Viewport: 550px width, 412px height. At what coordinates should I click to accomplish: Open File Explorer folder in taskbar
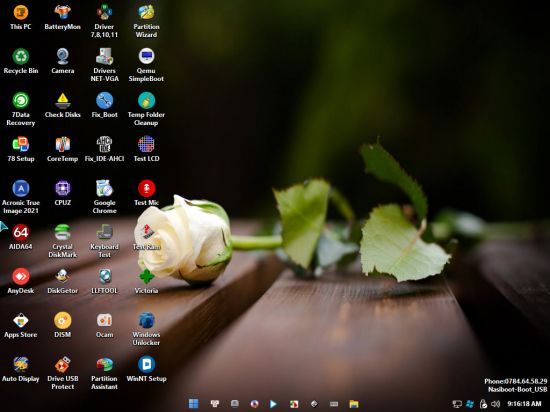(x=354, y=404)
